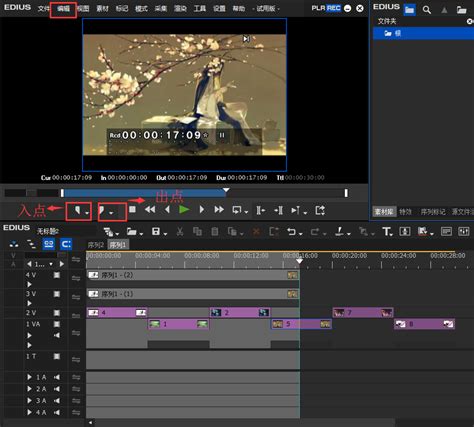This screenshot has height=427, width=474.
Task: Toggle the ripple mode icon
Action: (x=32, y=244)
